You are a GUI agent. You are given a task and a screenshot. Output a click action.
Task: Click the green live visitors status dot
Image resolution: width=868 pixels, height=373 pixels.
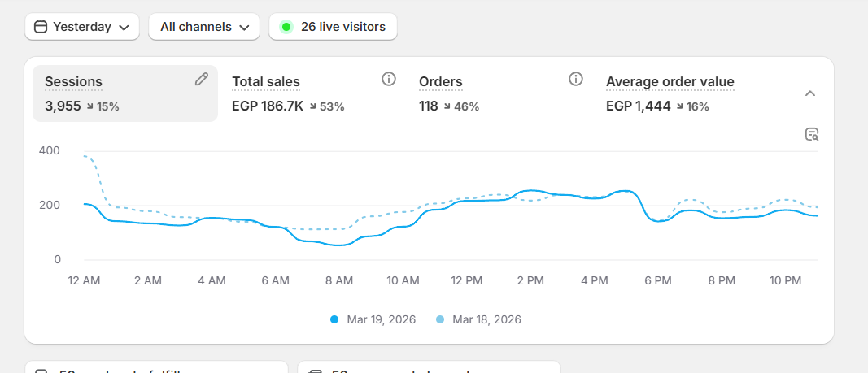point(286,27)
